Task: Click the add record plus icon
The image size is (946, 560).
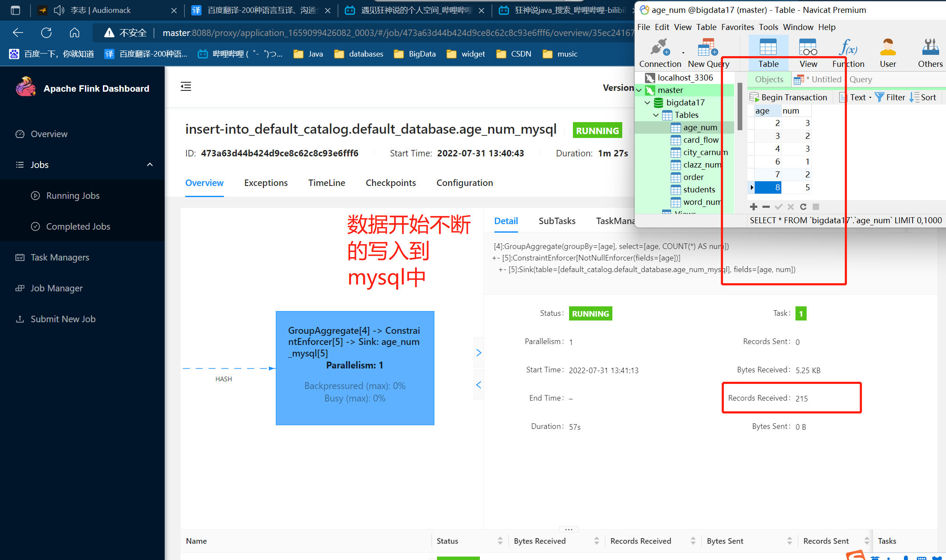Action: 753,207
